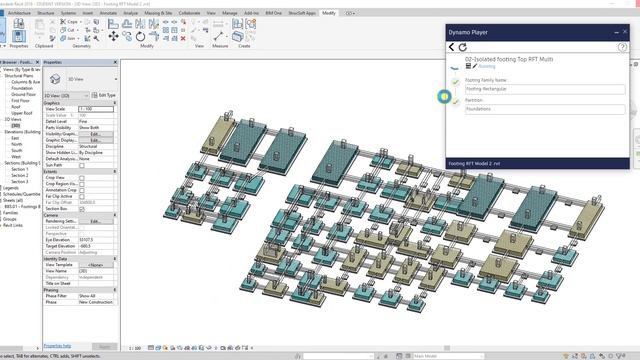The height and width of the screenshot is (360, 640).
Task: Toggle Crop Region Visible checkbox
Action: [x=82, y=184]
